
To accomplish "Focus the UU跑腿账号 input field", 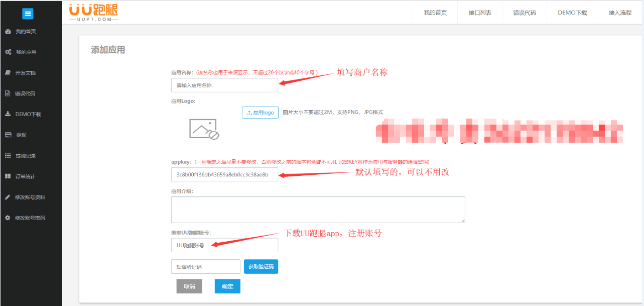I will (x=224, y=245).
